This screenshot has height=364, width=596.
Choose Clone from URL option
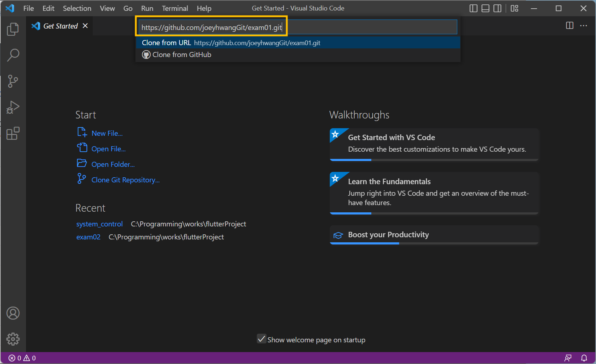point(298,43)
